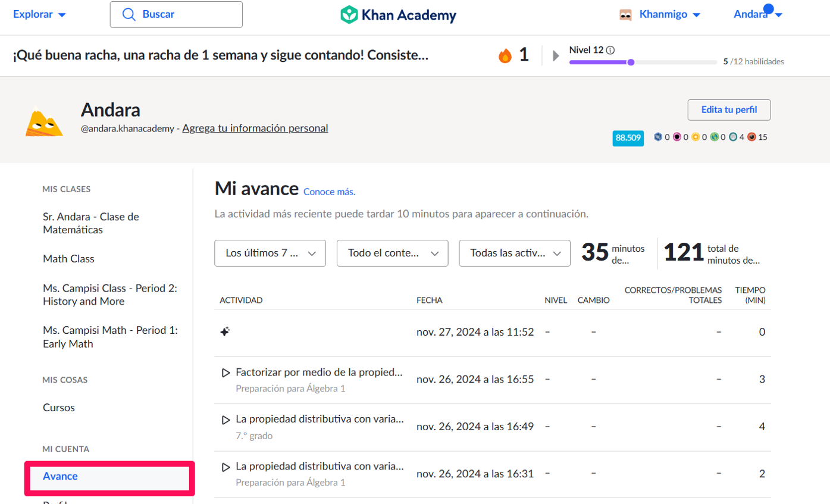Open Factorizar por medio de la propied... activity
The image size is (830, 504).
[320, 372]
